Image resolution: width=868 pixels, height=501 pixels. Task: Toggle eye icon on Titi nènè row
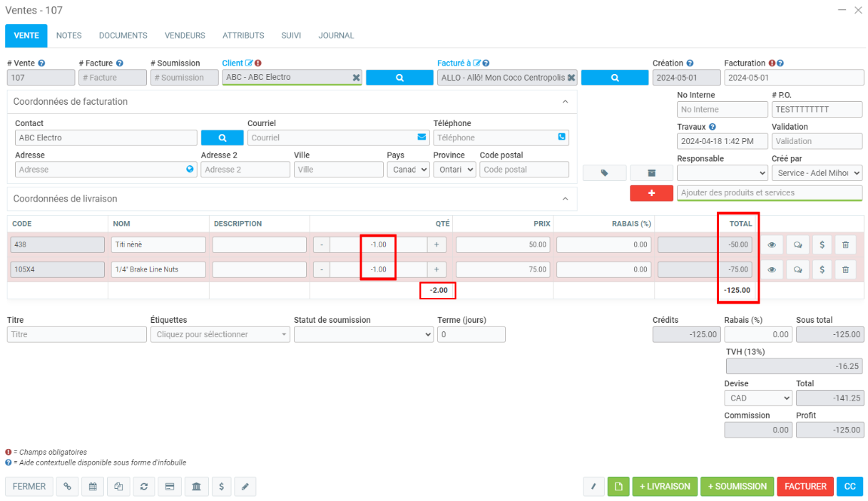click(x=771, y=244)
